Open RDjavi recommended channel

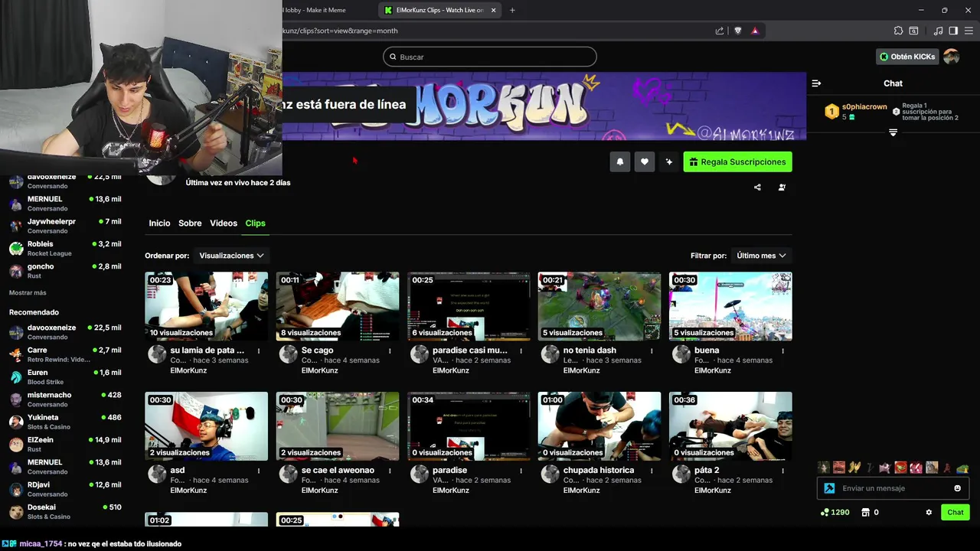[x=65, y=489]
